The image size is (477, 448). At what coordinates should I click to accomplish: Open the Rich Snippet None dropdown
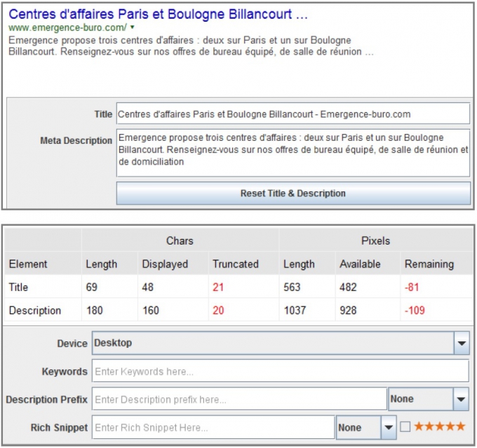coord(366,428)
